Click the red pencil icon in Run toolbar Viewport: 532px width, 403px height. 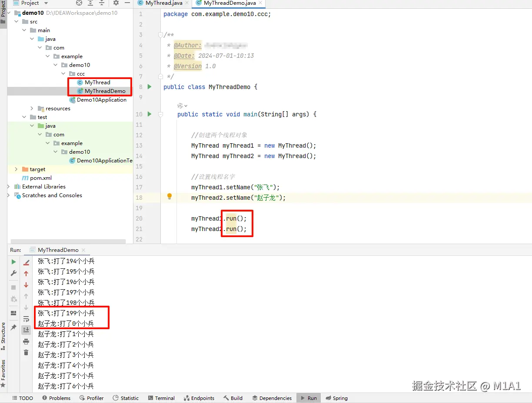[26, 262]
